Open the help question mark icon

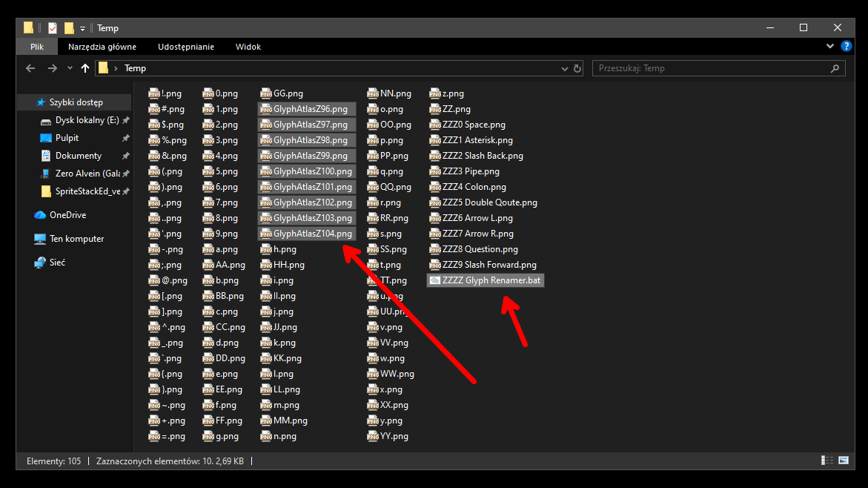846,47
